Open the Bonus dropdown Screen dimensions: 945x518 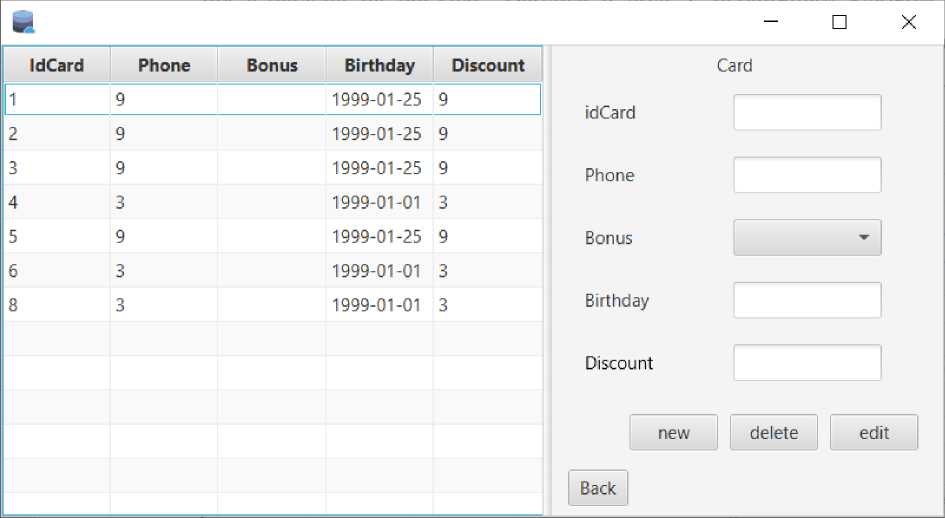point(807,238)
